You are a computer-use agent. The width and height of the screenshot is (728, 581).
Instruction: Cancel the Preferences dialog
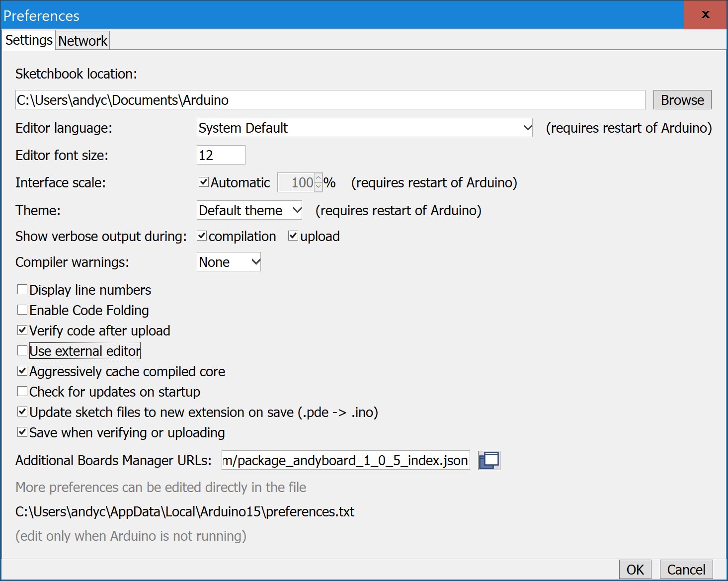click(x=686, y=570)
